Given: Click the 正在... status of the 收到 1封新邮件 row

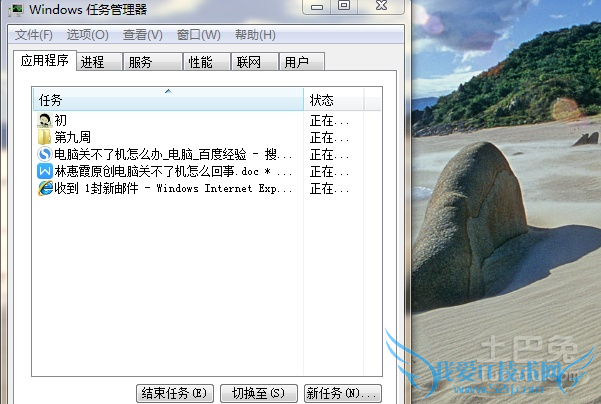Looking at the screenshot, I should tap(329, 188).
